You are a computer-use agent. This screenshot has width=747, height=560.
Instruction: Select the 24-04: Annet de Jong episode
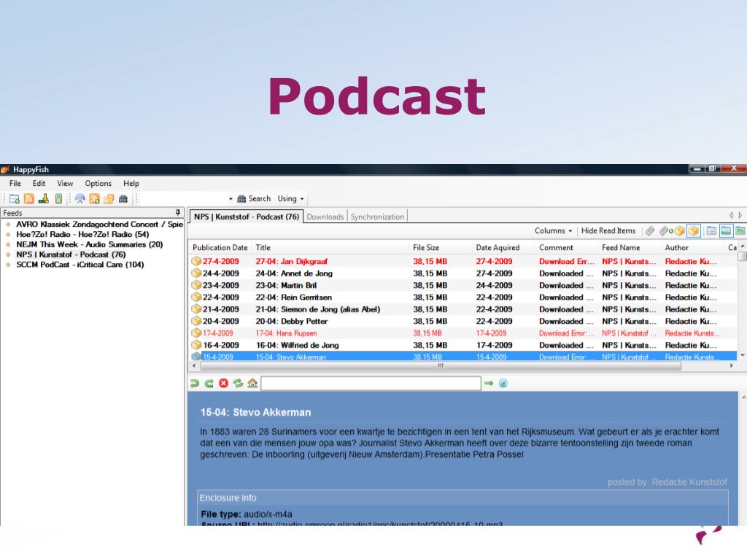[463, 273]
